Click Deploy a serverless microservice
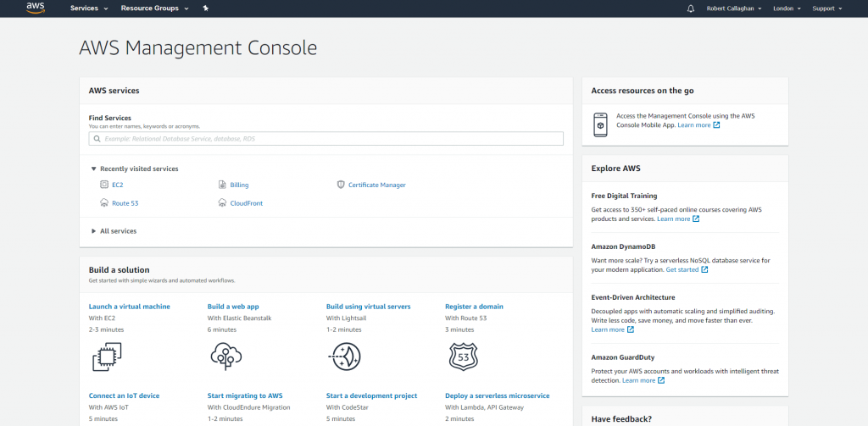 (x=497, y=396)
